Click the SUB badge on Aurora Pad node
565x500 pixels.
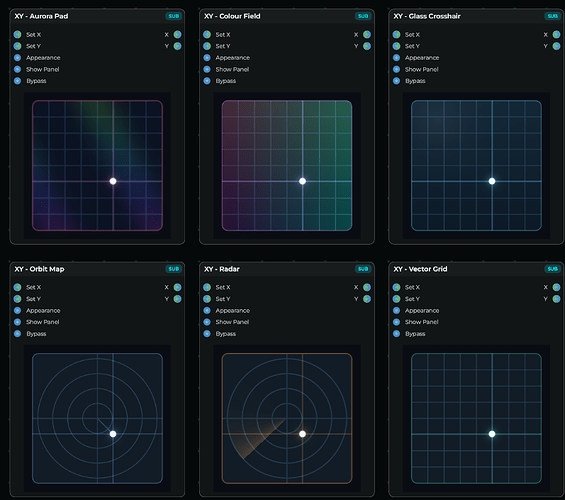tap(174, 16)
